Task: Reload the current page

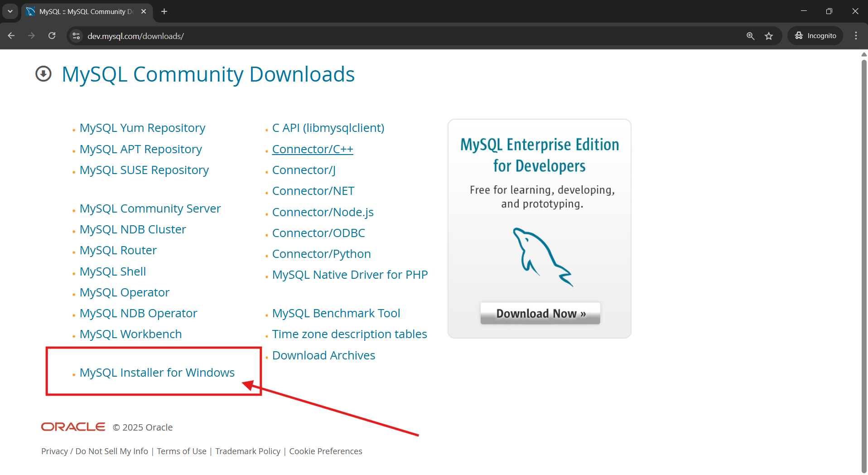Action: pyautogui.click(x=52, y=36)
